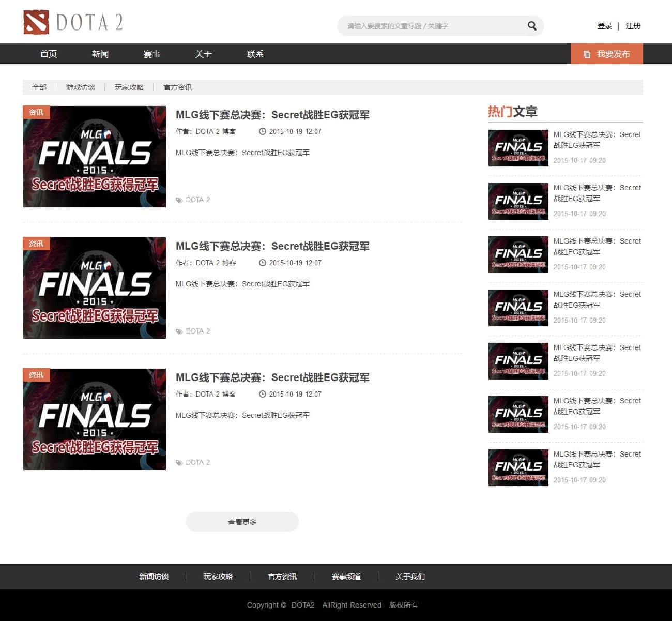The width and height of the screenshot is (672, 621).
Task: Click the magnifying glass search icon
Action: click(x=532, y=26)
